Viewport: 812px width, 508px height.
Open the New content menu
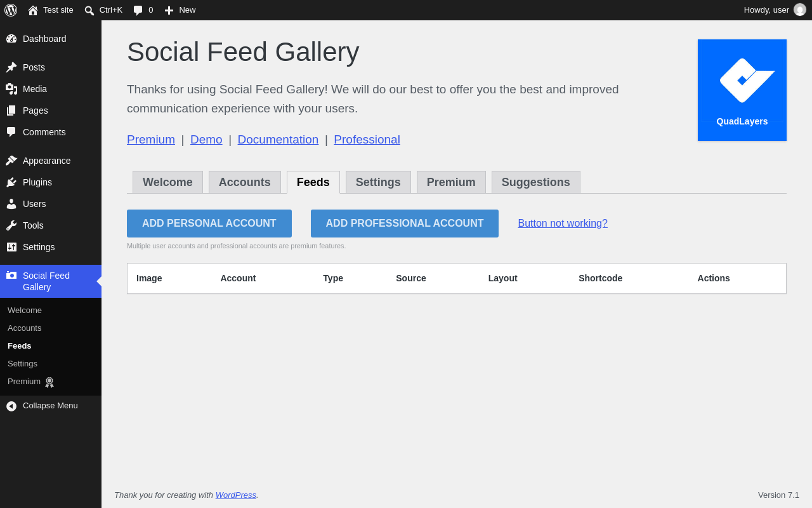(x=180, y=10)
